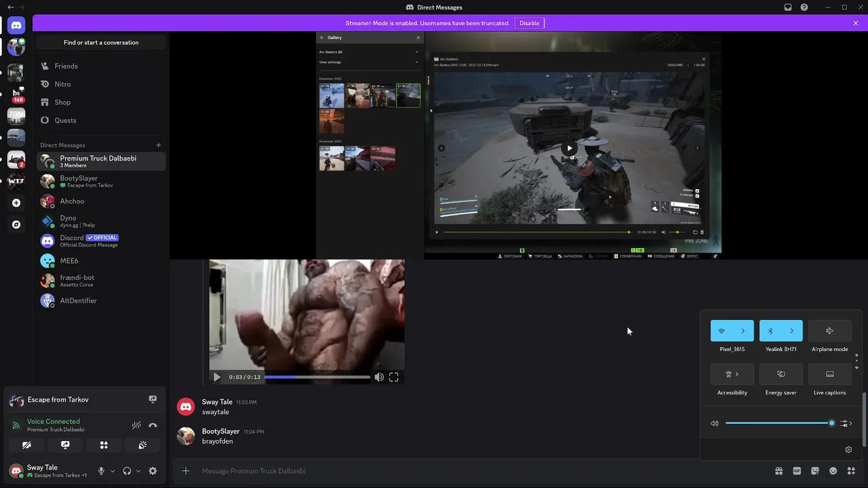Expand headphone output options chevron

pos(138,471)
